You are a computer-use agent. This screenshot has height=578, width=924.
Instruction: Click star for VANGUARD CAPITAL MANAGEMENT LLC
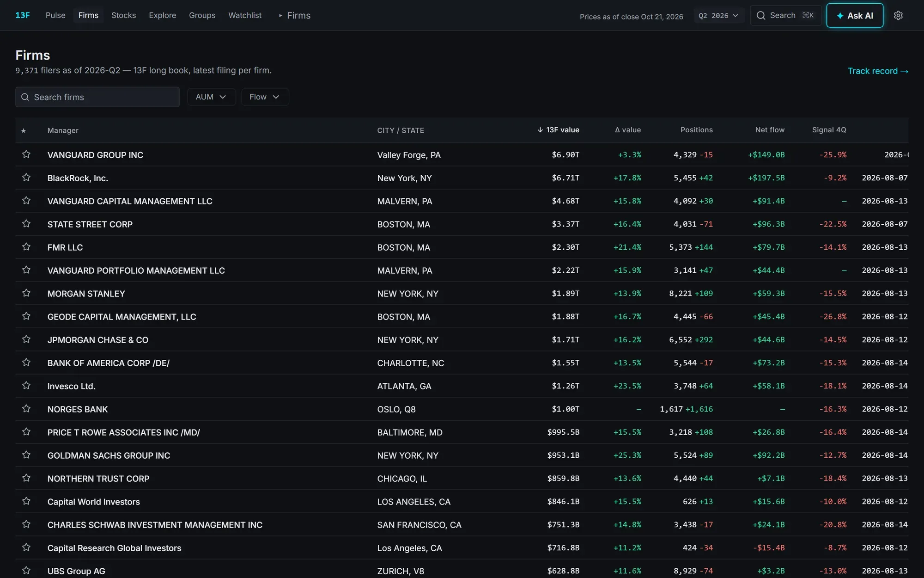click(x=26, y=201)
